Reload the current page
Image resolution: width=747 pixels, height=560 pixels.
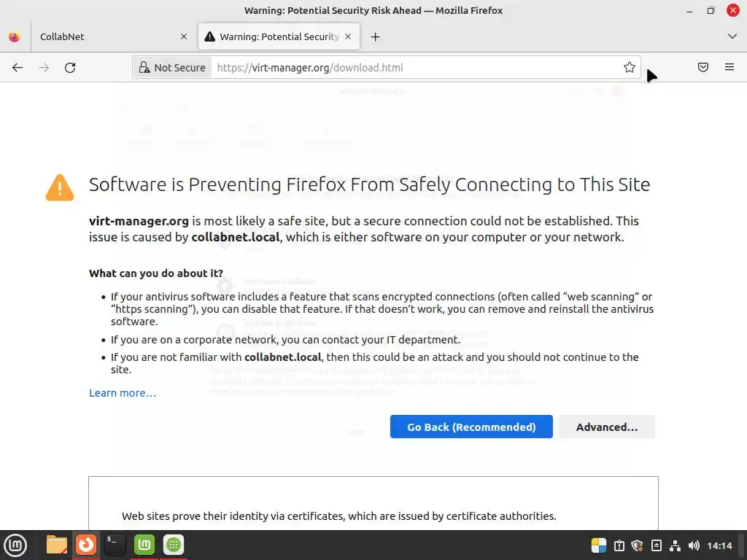click(x=70, y=68)
